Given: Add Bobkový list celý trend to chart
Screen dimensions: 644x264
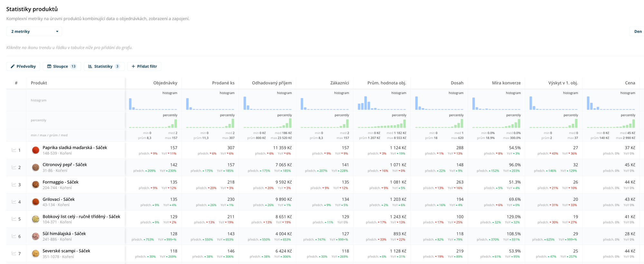Looking at the screenshot, I should (14, 219).
